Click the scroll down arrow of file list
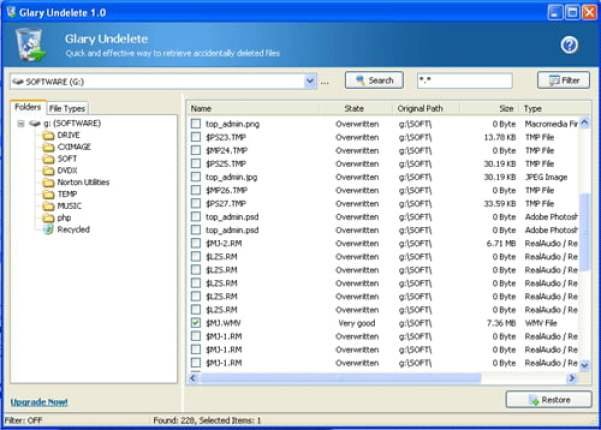 click(585, 365)
